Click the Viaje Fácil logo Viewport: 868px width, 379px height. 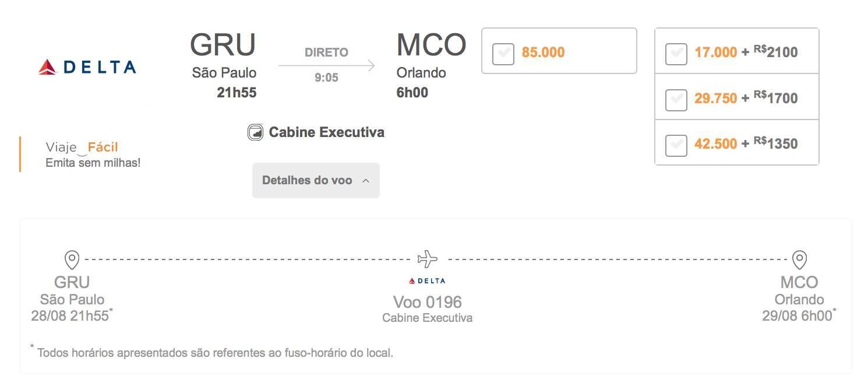pos(82,148)
